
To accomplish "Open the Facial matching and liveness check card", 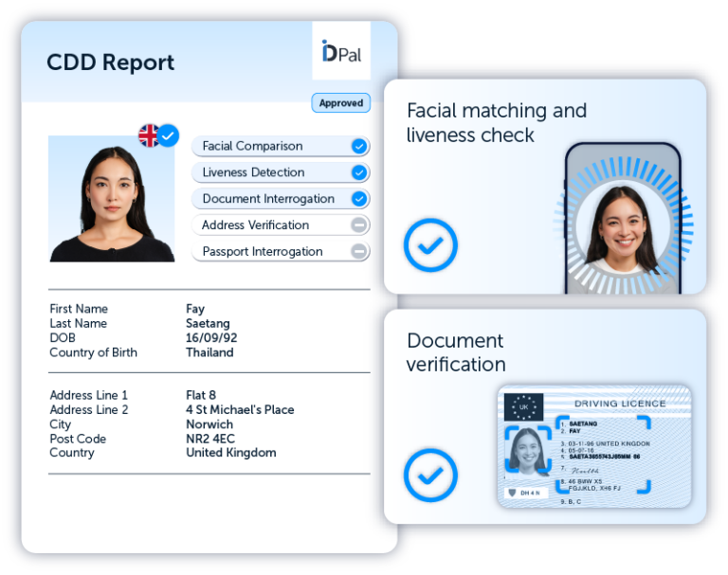I will click(x=496, y=123).
